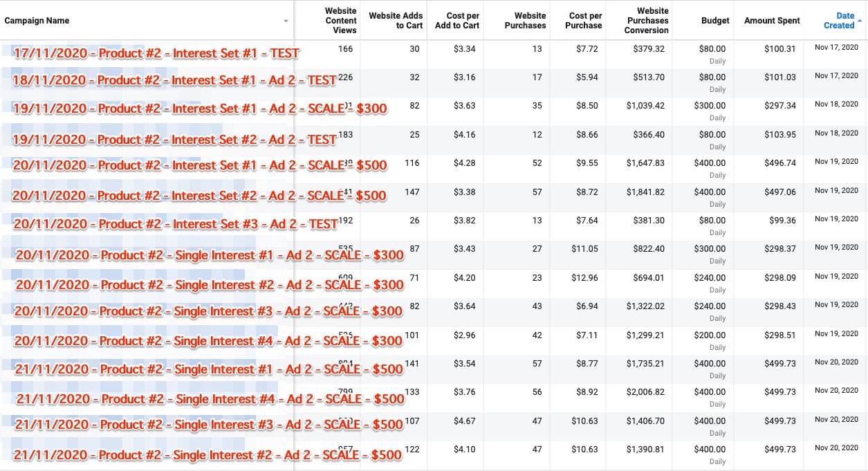Viewport: 868px width, 471px height.
Task: Select the Cost per Add to Cart header
Action: click(457, 21)
